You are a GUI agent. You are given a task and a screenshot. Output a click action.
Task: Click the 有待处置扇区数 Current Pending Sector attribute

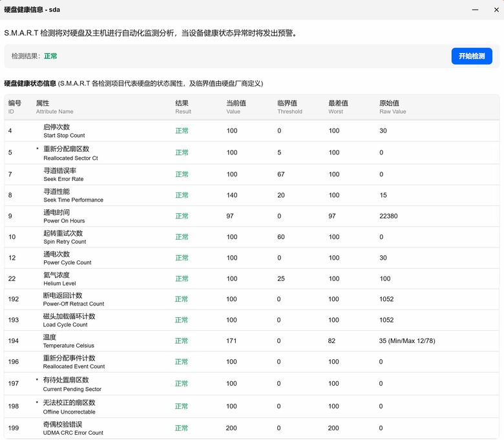(72, 384)
